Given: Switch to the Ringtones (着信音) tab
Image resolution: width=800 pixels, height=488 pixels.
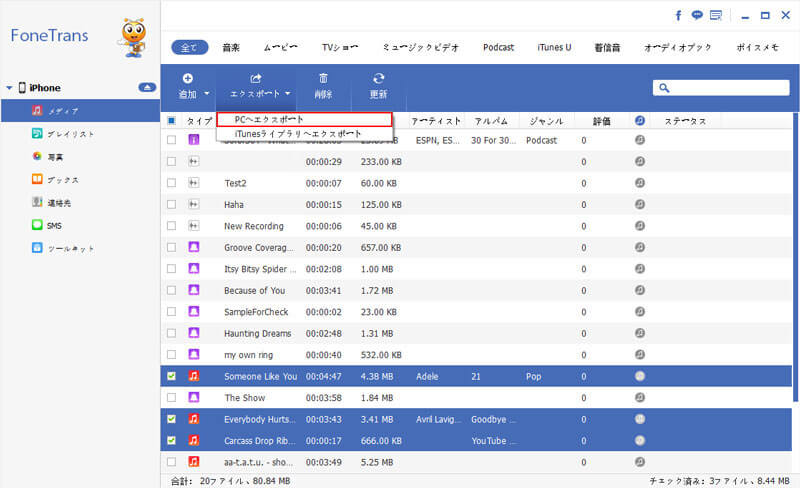Looking at the screenshot, I should tap(607, 47).
